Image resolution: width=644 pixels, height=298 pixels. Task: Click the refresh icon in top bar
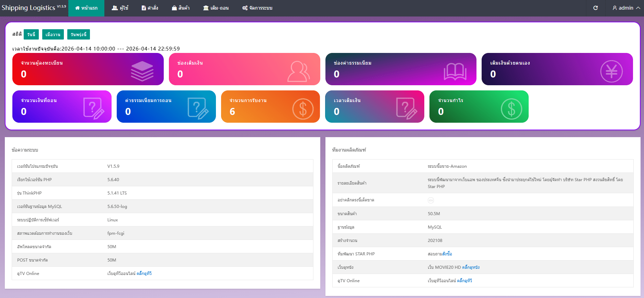(x=596, y=8)
